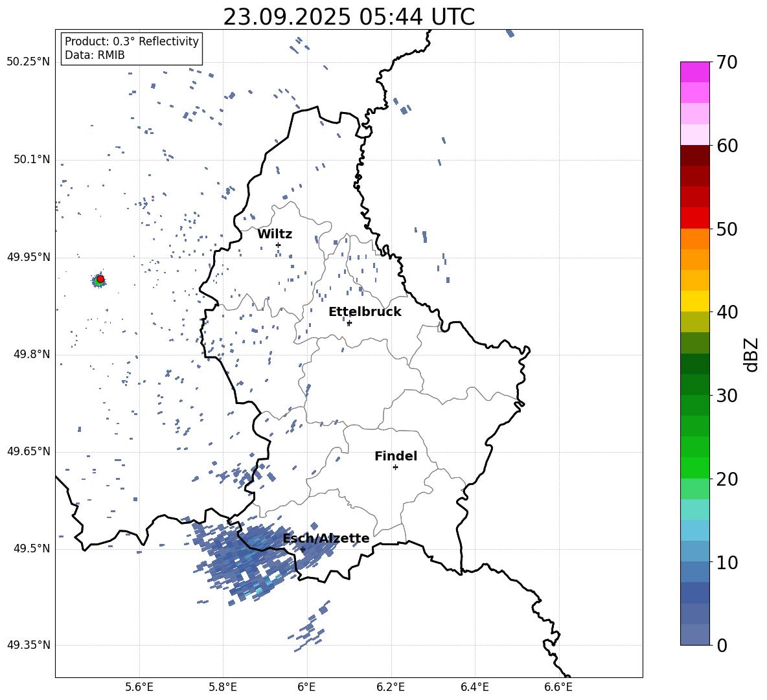Click the 50.1°N latitude label
767x700 pixels.
coord(31,159)
